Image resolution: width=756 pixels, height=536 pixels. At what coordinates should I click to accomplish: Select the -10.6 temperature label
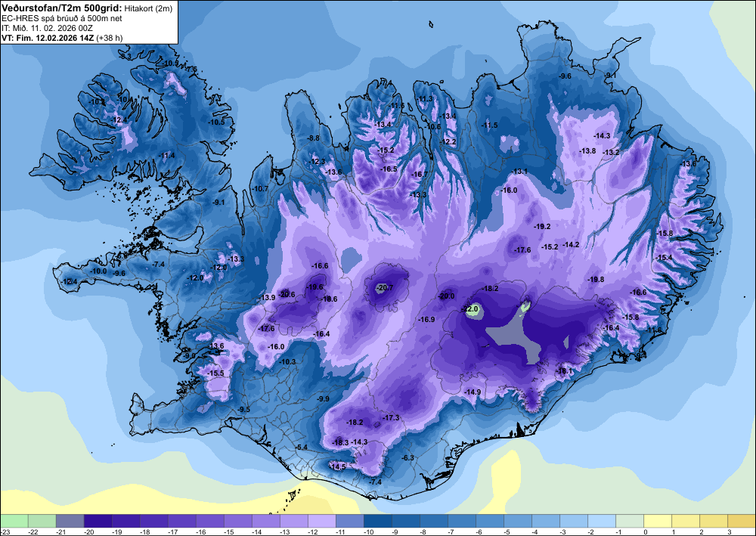(433, 127)
